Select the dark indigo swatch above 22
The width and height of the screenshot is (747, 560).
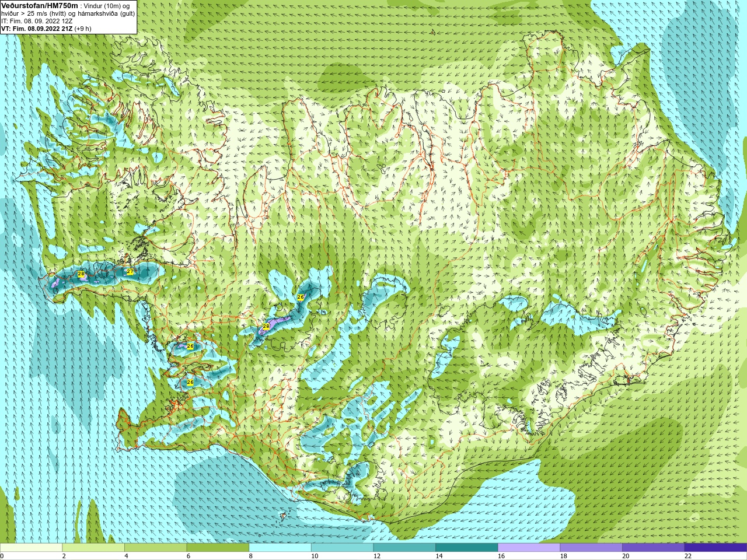(x=715, y=548)
